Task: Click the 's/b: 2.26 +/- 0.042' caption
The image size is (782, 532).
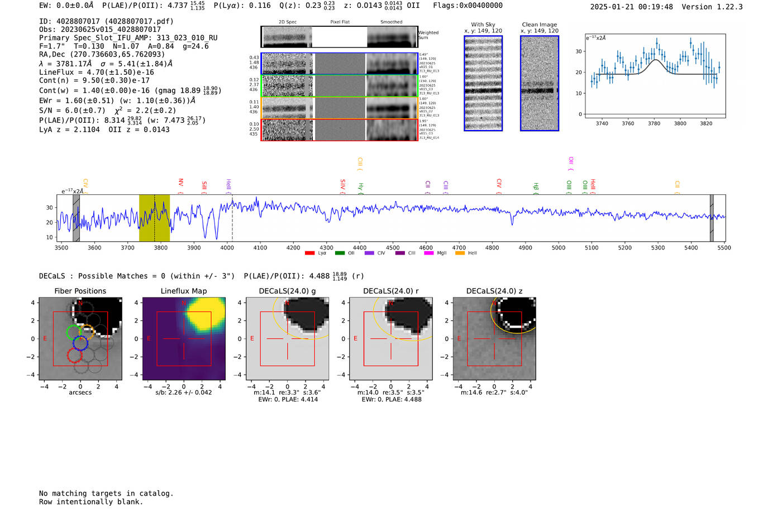Action: point(184,392)
